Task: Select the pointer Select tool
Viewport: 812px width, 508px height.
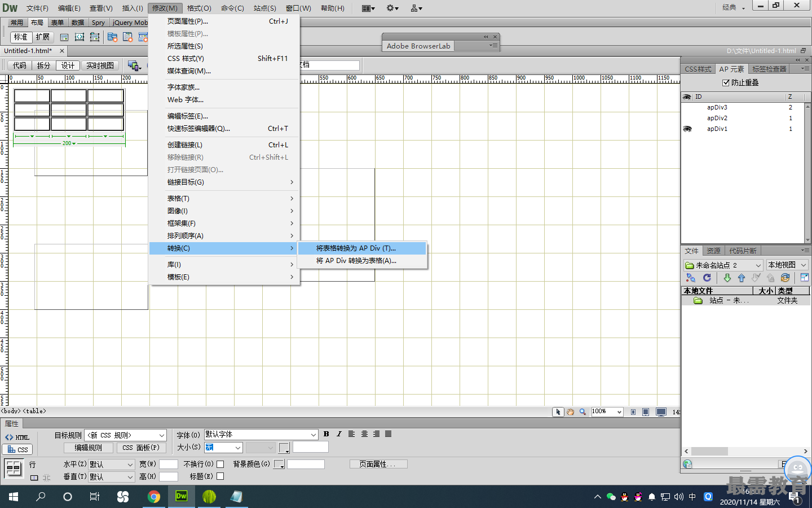Action: coord(558,412)
